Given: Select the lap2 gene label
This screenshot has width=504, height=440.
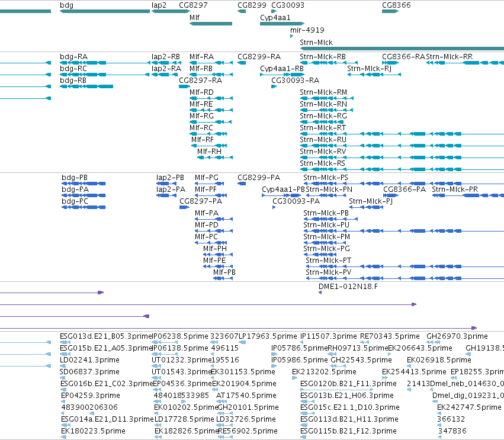Looking at the screenshot, I should (159, 5).
